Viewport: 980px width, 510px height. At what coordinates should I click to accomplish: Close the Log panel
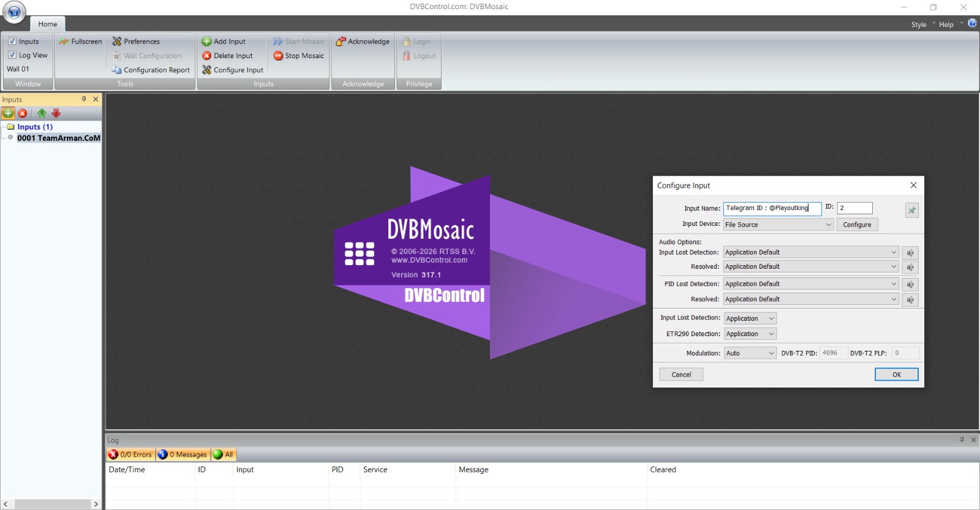973,440
